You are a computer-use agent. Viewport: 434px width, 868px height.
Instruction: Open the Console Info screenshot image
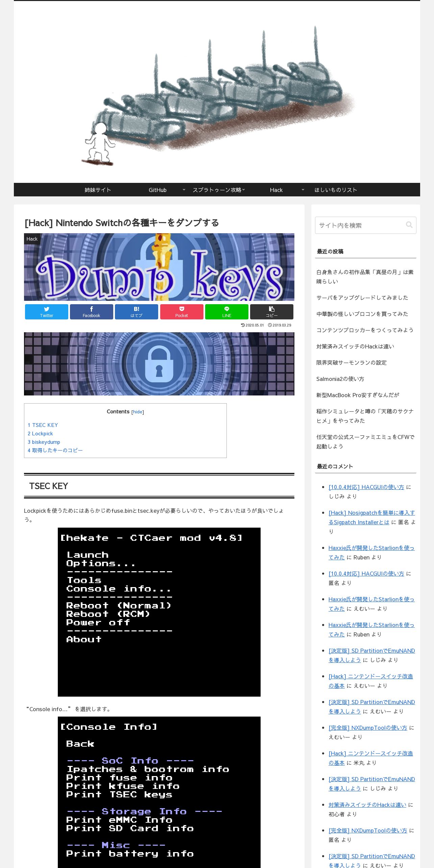[x=159, y=792]
